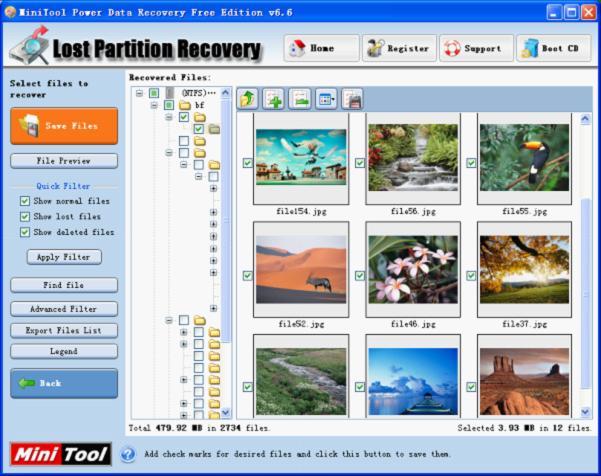The width and height of the screenshot is (601, 476).
Task: Toggle the (NTFS) root checkbox
Action: (x=154, y=93)
